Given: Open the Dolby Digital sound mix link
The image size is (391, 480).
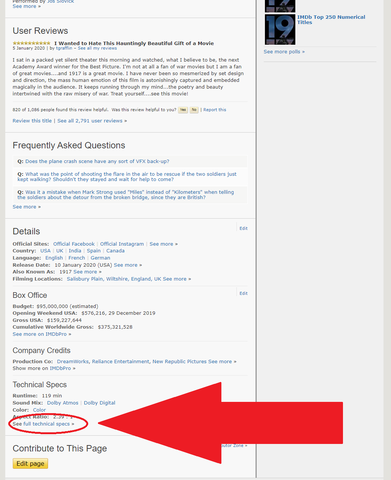Looking at the screenshot, I should point(99,403).
